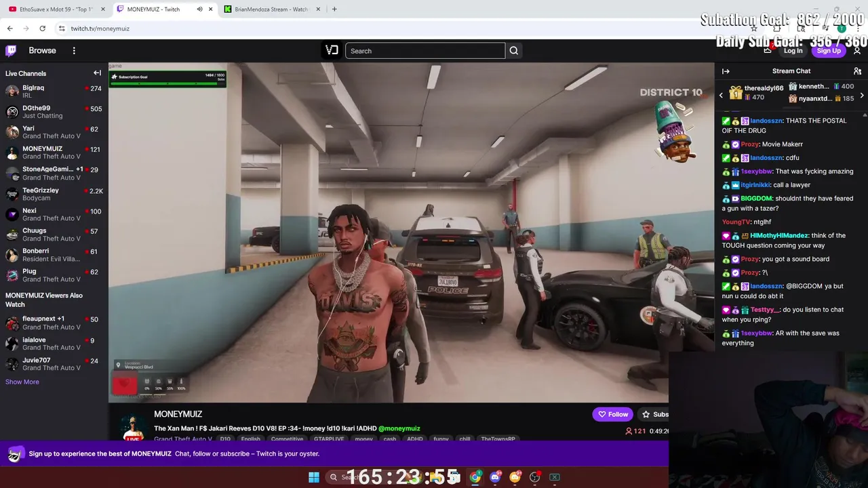Click the Competitive tag
Image resolution: width=868 pixels, height=488 pixels.
point(287,439)
